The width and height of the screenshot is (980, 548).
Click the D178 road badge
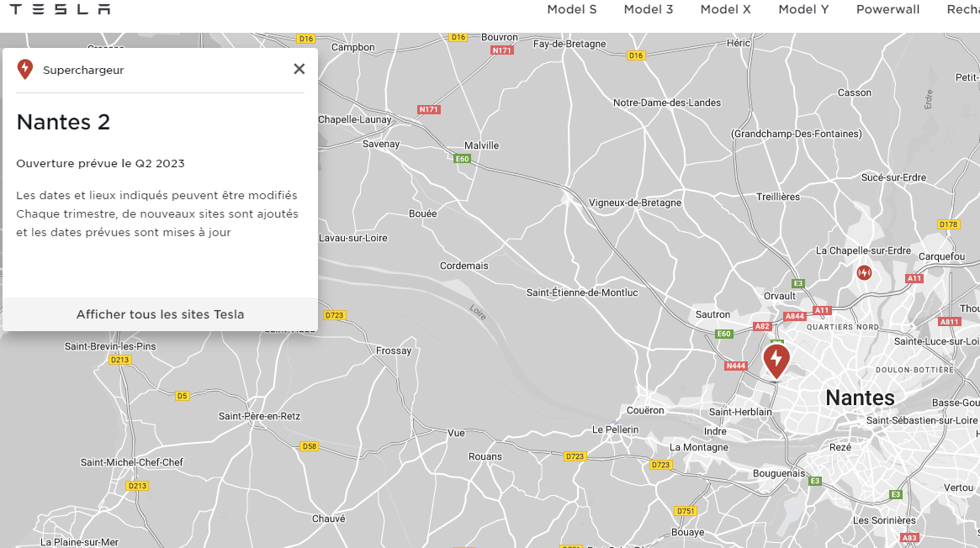[948, 224]
